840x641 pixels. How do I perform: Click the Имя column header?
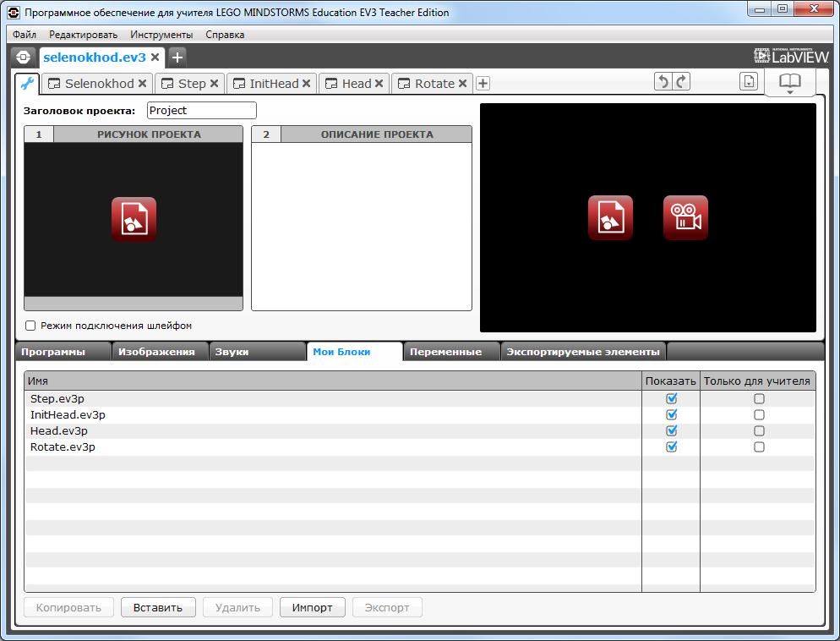point(333,381)
